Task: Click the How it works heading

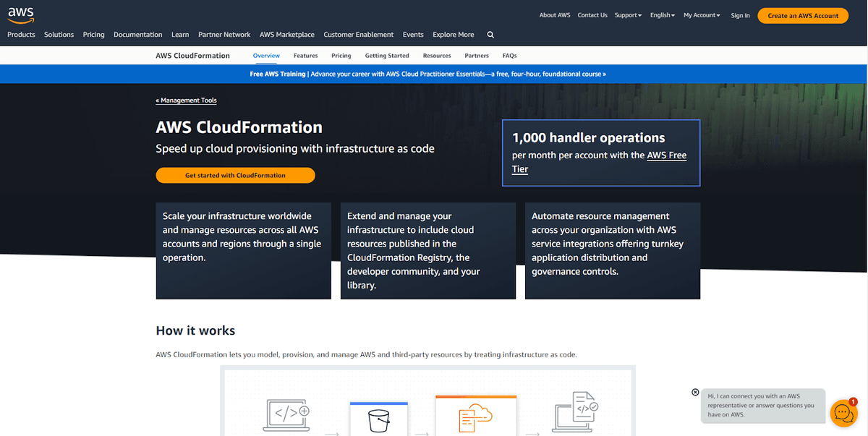Action: pyautogui.click(x=195, y=330)
